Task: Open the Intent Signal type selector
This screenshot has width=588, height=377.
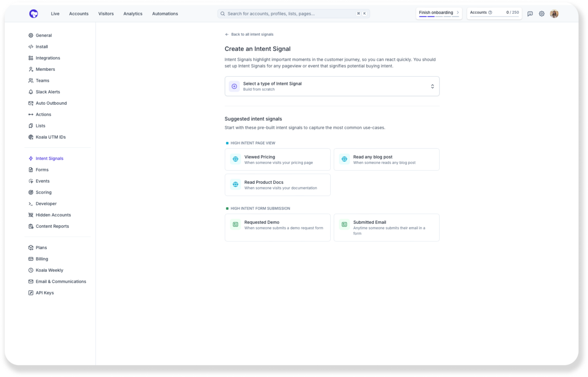Action: click(332, 86)
